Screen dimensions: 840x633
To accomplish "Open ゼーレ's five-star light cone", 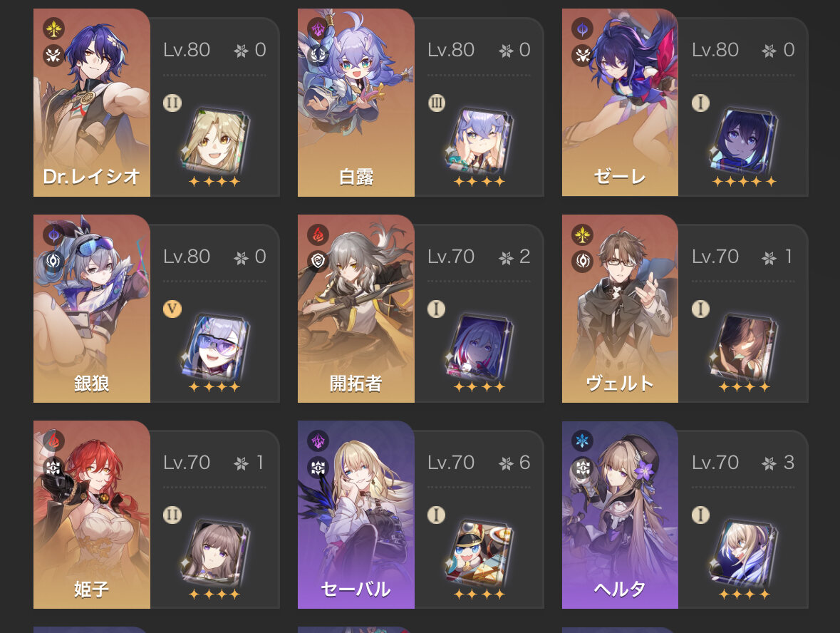I will pos(744,141).
